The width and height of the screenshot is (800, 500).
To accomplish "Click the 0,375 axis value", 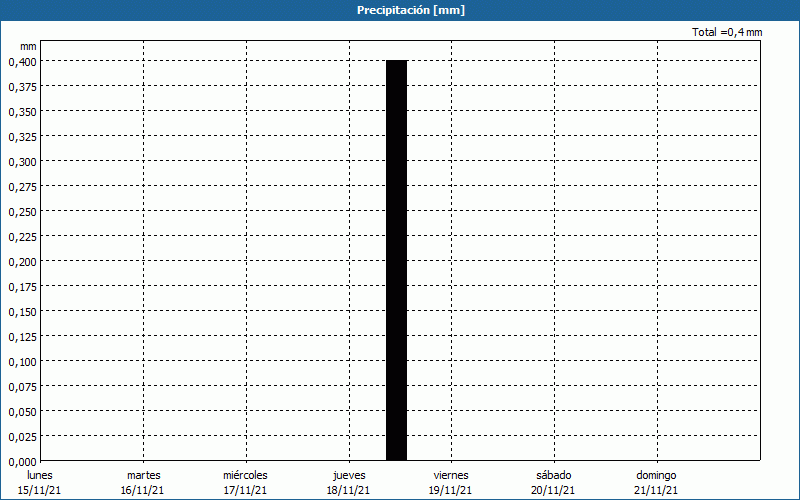I will 22,87.
